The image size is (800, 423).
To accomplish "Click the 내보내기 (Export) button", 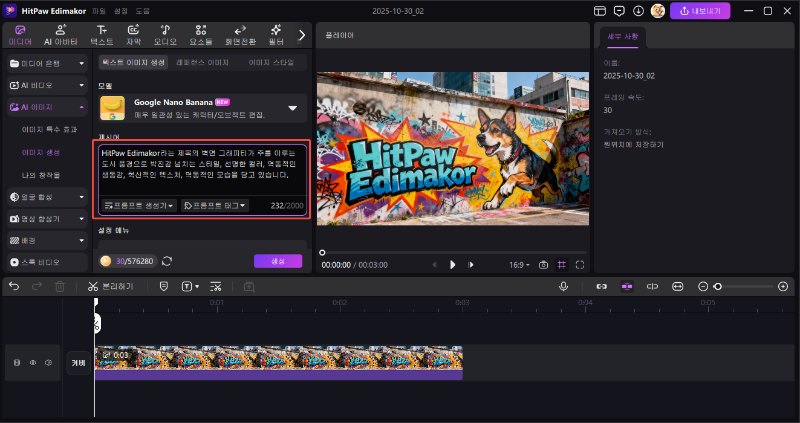I will click(x=700, y=11).
